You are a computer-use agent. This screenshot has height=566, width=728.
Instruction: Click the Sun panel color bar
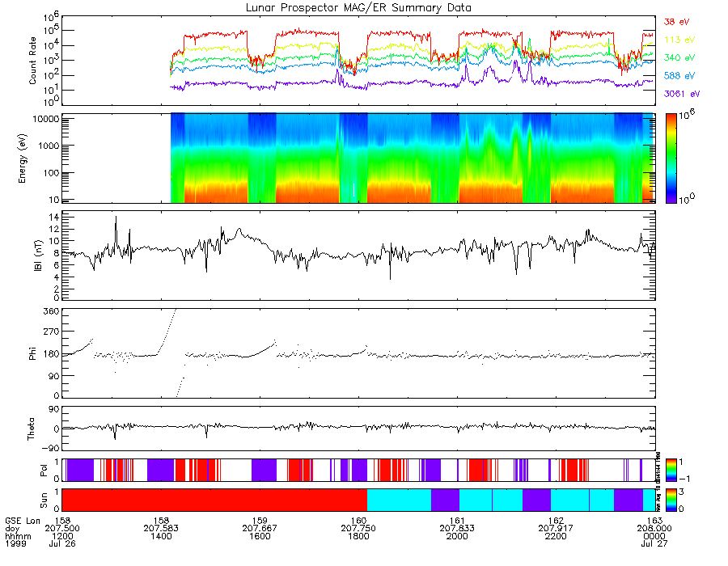(x=671, y=501)
